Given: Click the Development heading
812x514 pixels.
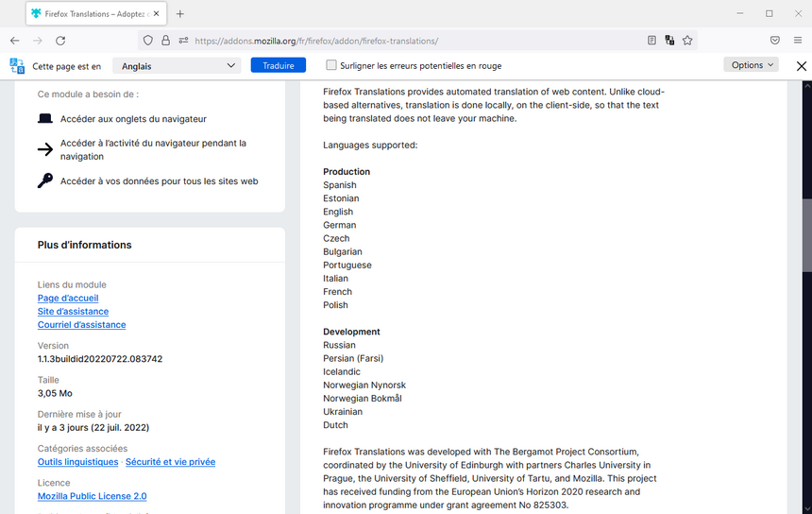Looking at the screenshot, I should 351,332.
